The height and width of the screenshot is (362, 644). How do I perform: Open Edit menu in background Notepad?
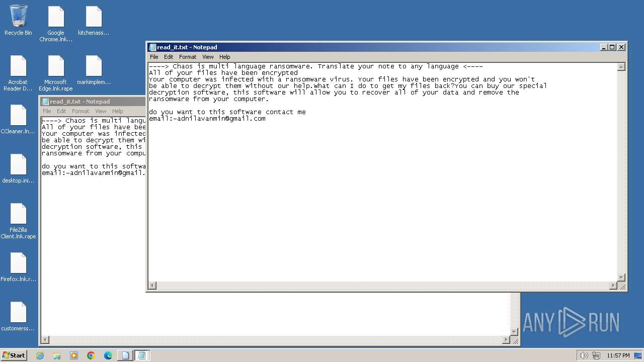coord(61,111)
